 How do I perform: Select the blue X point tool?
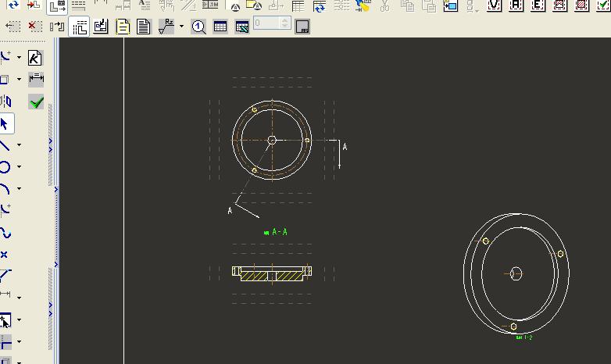pos(4,255)
